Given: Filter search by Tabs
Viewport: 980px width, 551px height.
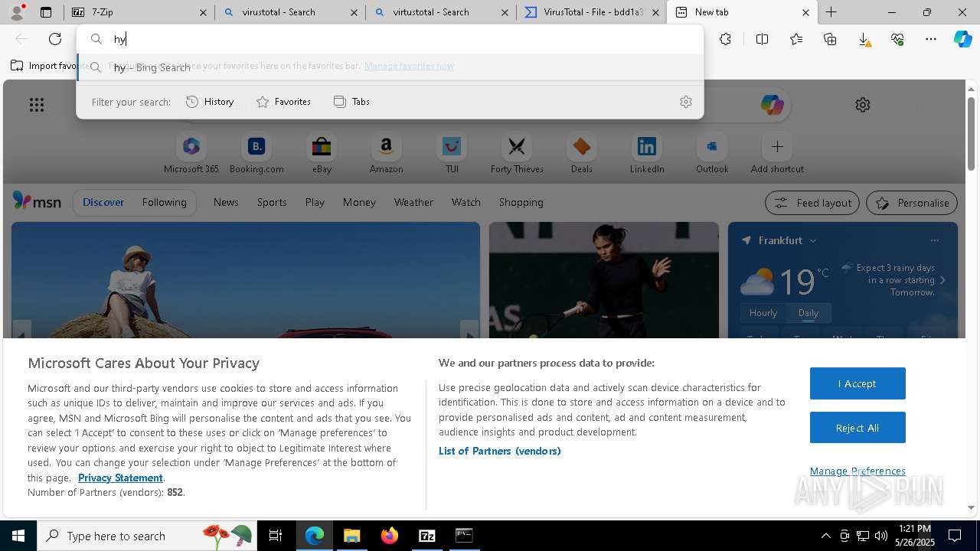Looking at the screenshot, I should click(x=352, y=102).
